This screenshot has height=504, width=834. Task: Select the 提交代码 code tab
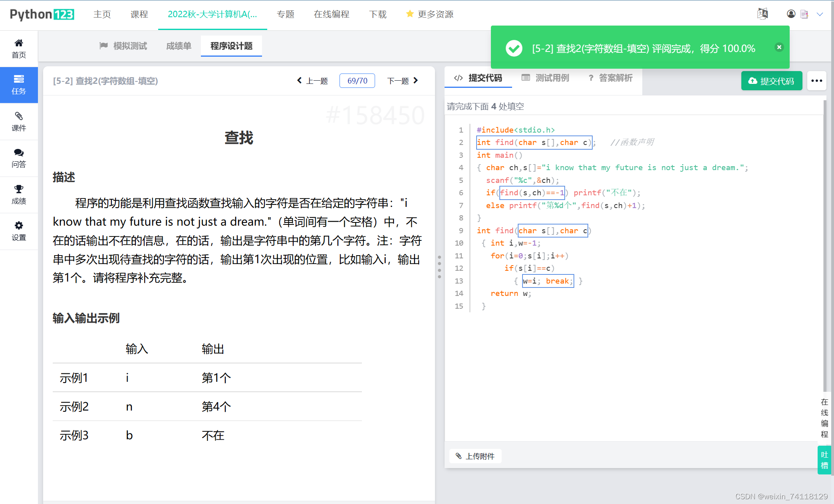[x=478, y=78]
